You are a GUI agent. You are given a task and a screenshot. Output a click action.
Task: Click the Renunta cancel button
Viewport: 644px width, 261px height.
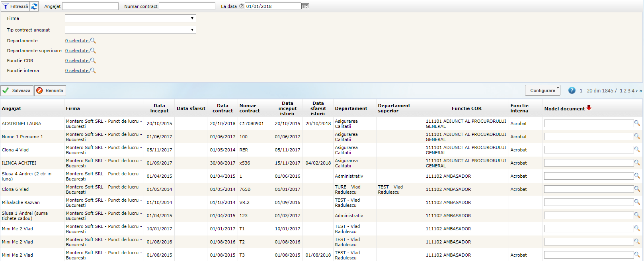[x=50, y=90]
